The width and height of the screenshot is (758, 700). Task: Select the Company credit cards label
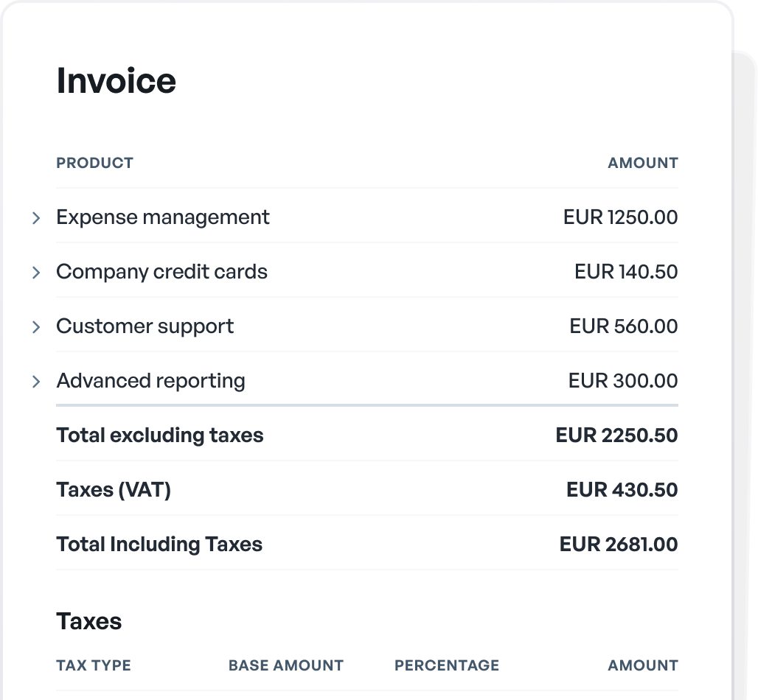[161, 272]
